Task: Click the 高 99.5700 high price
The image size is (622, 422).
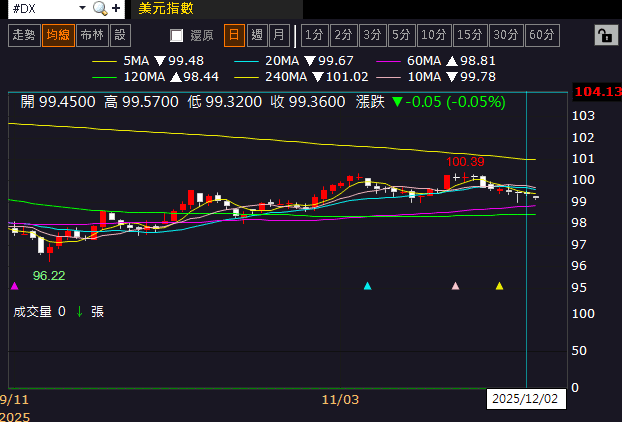Action: coord(141,102)
